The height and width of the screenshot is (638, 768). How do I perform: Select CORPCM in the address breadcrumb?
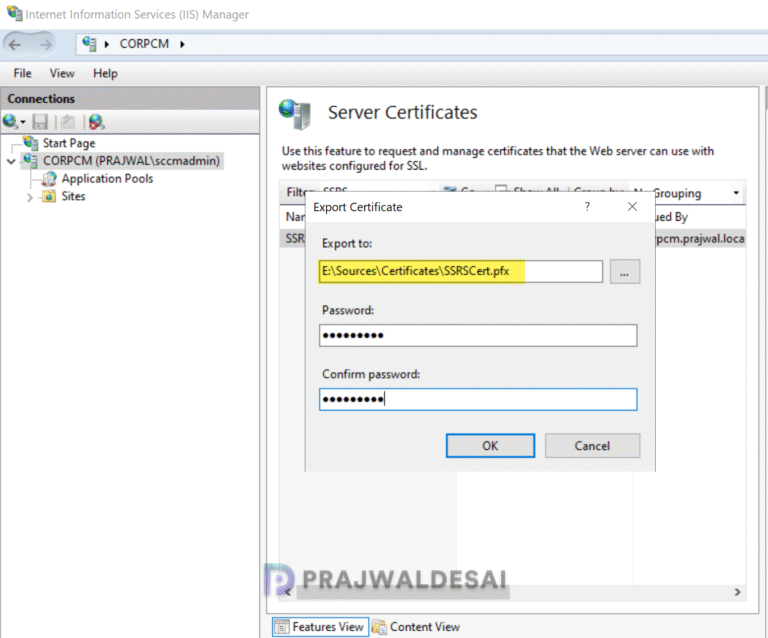point(144,44)
